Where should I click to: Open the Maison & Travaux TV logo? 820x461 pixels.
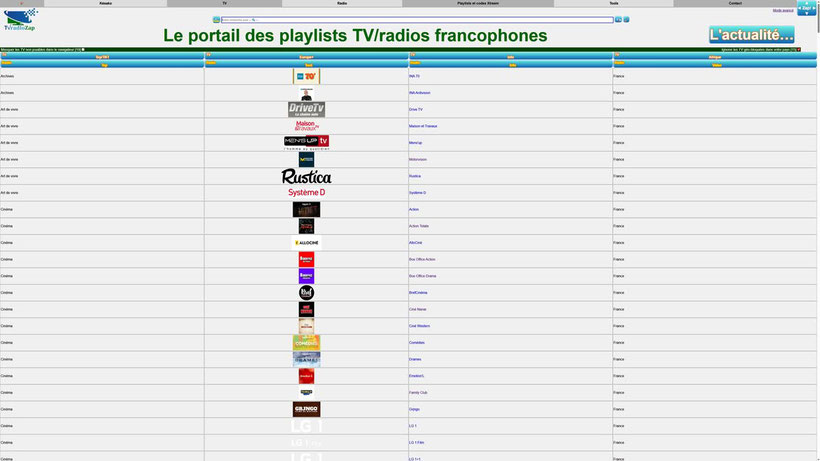(x=306, y=126)
